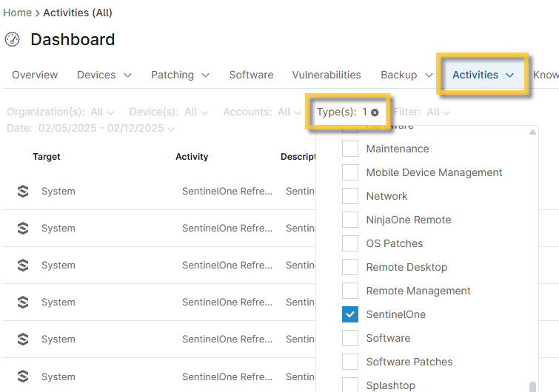
Task: Click the Dashboard gauge icon
Action: pyautogui.click(x=12, y=39)
